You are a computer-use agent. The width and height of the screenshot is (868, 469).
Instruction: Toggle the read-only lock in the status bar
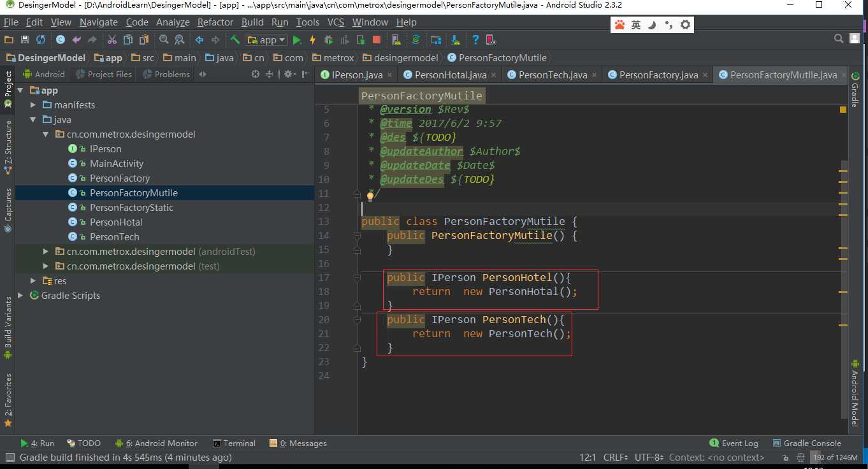pyautogui.click(x=785, y=458)
